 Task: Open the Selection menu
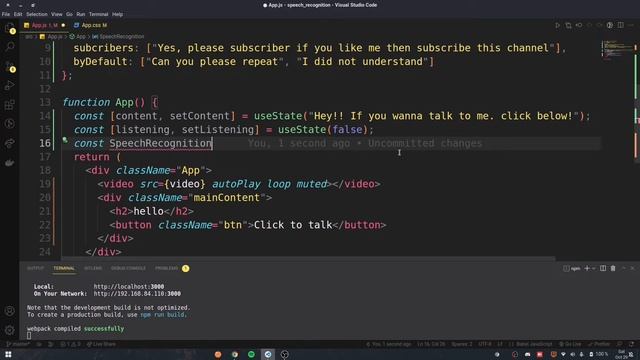coord(37,14)
